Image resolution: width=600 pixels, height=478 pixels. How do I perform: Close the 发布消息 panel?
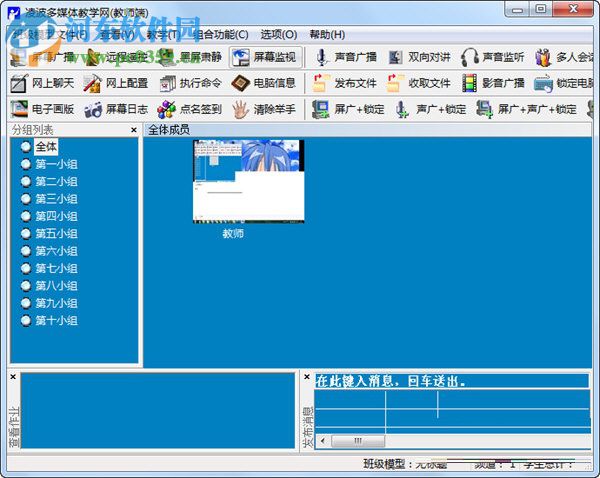(307, 377)
